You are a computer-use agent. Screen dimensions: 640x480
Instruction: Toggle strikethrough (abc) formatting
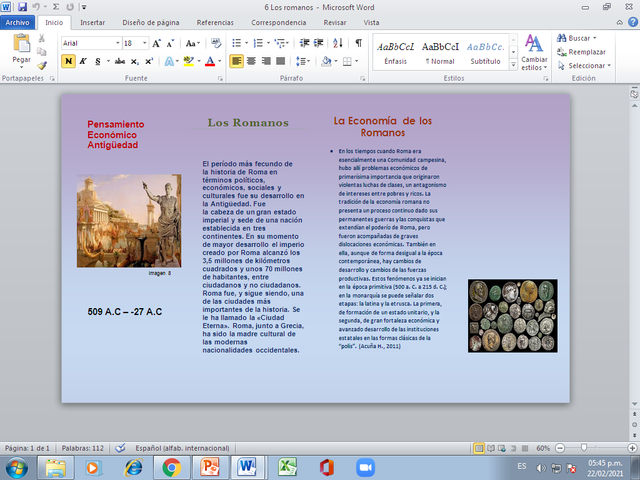coord(120,62)
